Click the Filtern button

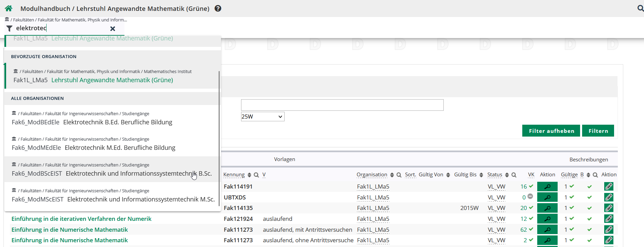[598, 131]
